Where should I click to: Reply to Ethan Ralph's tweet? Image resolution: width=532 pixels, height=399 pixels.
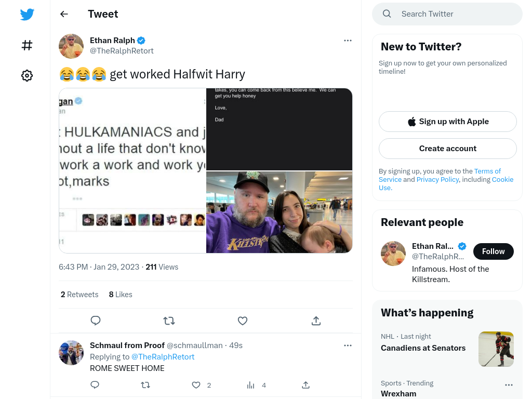[96, 321]
